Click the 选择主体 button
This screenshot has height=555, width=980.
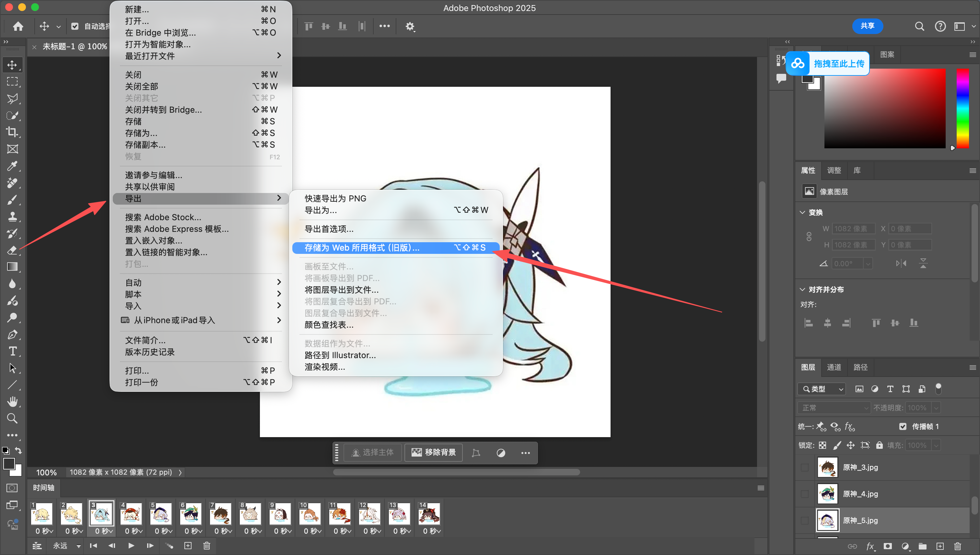point(372,452)
